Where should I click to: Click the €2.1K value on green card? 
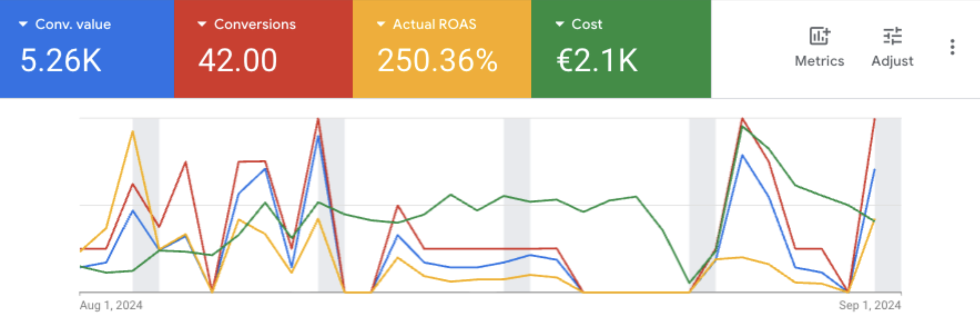(x=597, y=60)
